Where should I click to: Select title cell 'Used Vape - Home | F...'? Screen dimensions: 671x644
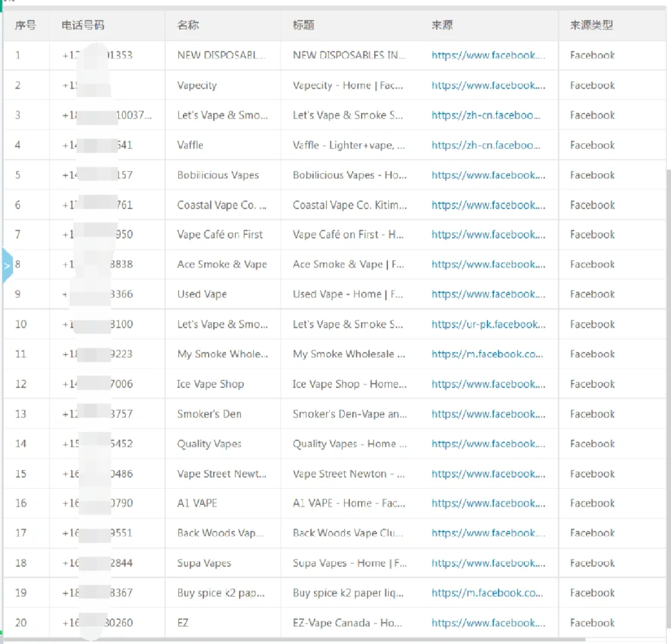point(347,294)
